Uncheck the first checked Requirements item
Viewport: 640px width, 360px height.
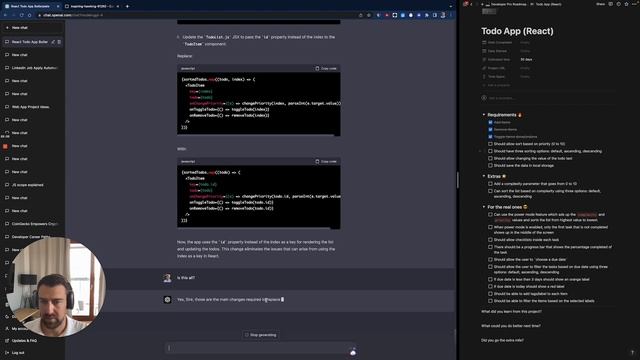coord(490,122)
